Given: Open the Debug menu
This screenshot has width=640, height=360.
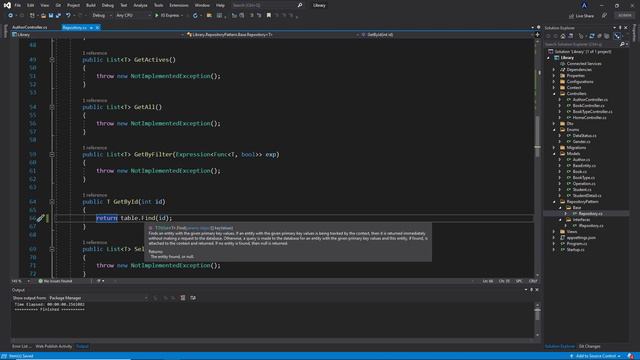Looking at the screenshot, I should tap(108, 5).
